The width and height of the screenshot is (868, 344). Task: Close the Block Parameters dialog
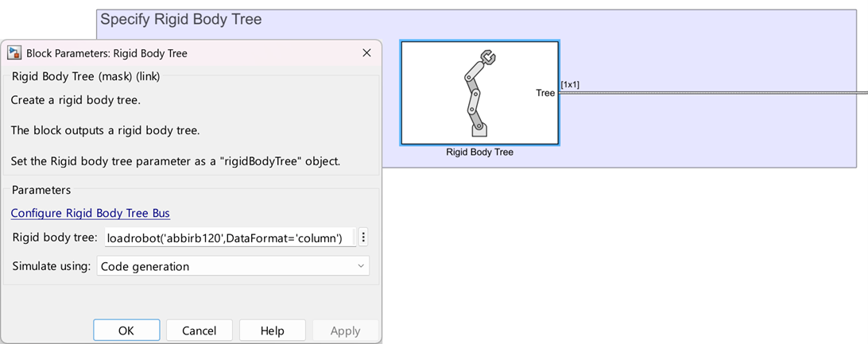tap(366, 53)
